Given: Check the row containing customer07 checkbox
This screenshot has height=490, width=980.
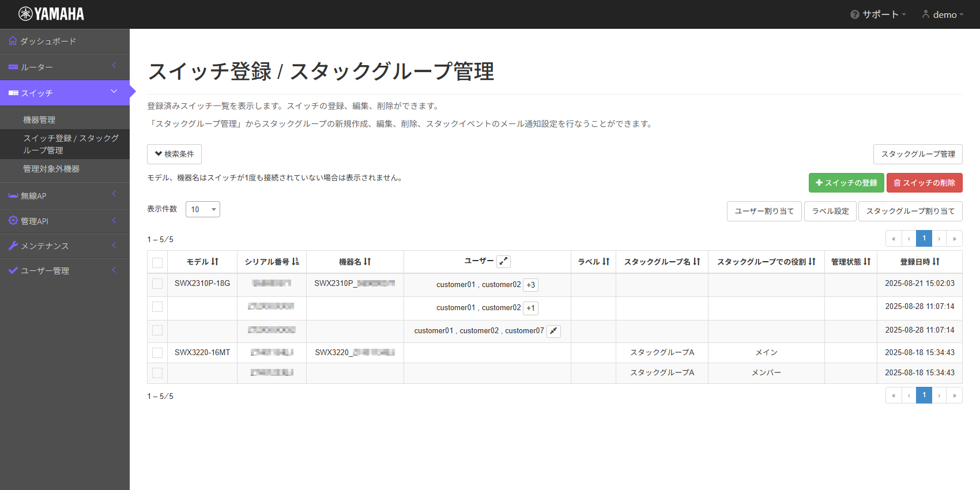Looking at the screenshot, I should tap(157, 330).
